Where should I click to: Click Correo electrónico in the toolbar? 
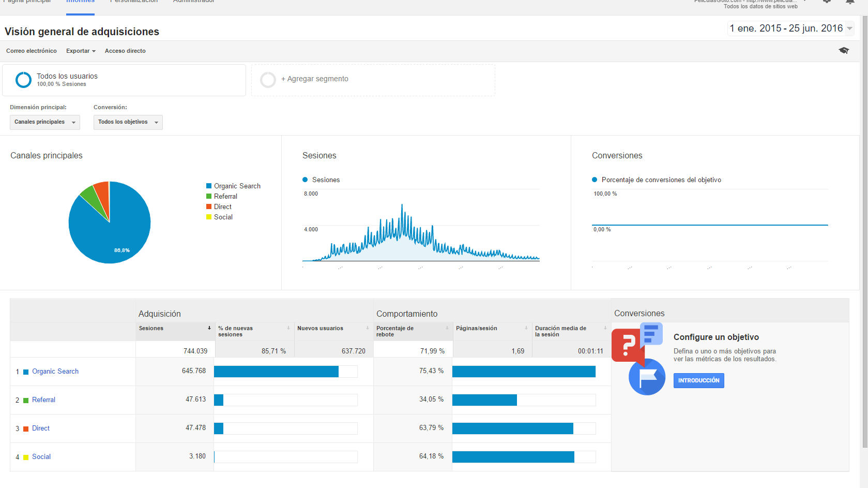pos(32,51)
